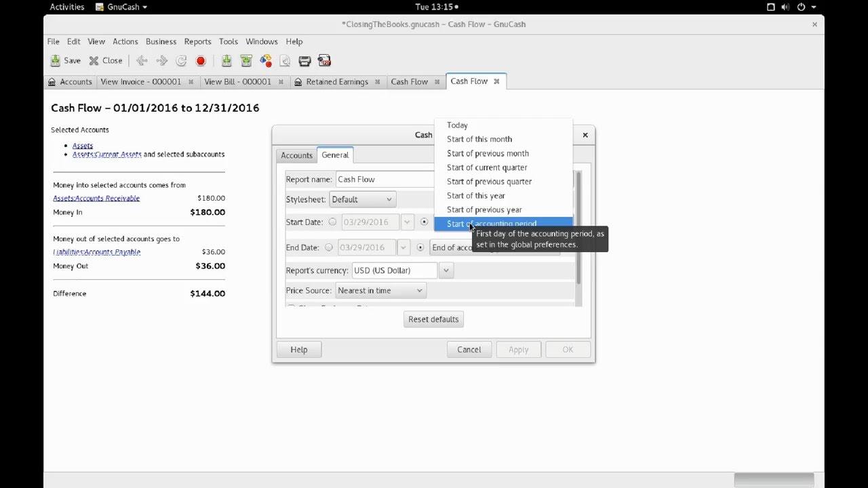Screen dimensions: 868x488
Task: Open the Tools menu
Action: (x=228, y=41)
